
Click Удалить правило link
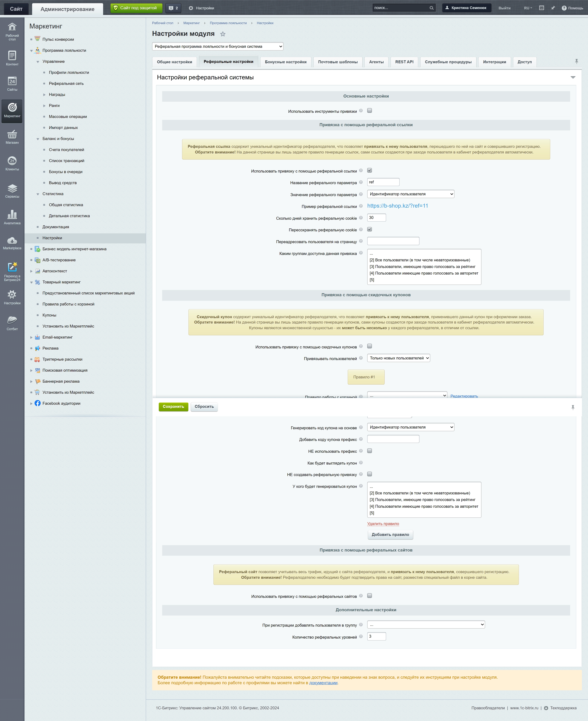click(383, 524)
